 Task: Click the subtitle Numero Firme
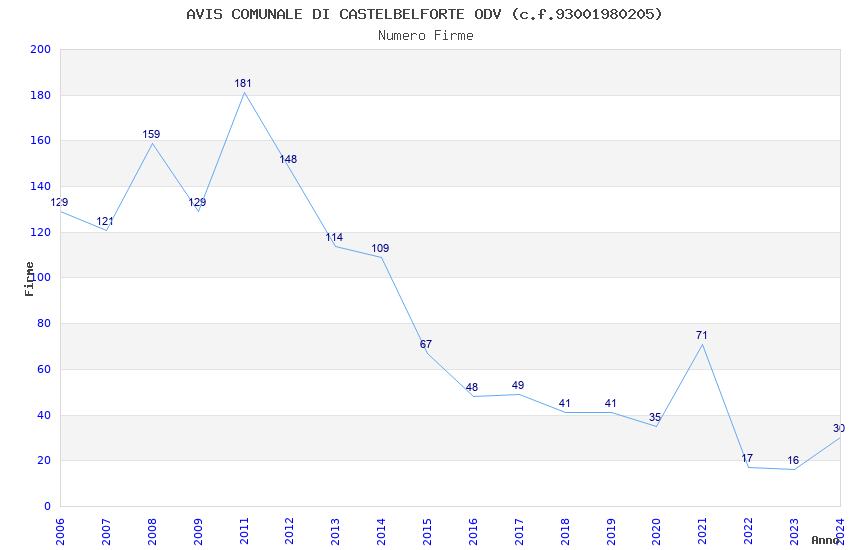426,36
